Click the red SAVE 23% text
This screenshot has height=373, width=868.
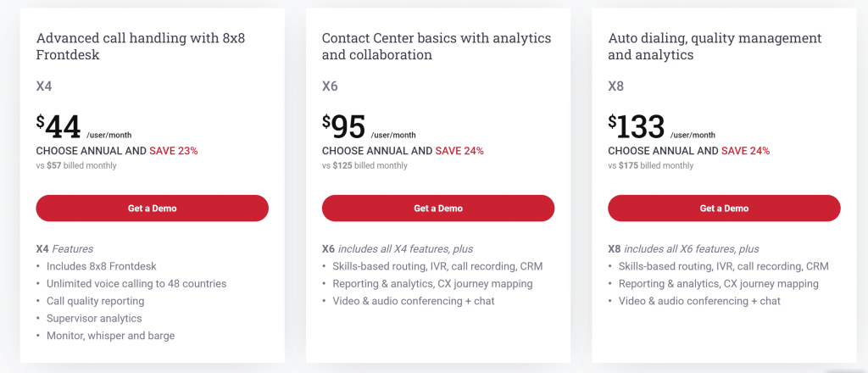[174, 151]
